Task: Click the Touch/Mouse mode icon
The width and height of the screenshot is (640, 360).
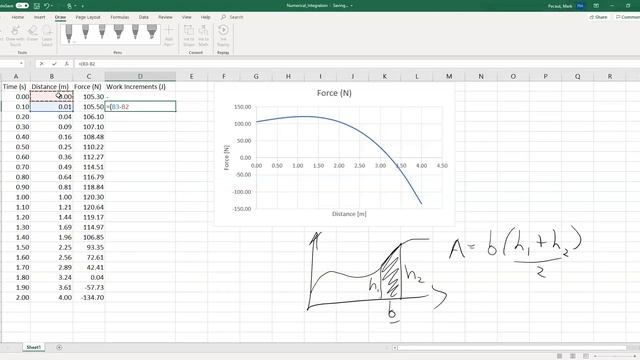Action: 69,6
